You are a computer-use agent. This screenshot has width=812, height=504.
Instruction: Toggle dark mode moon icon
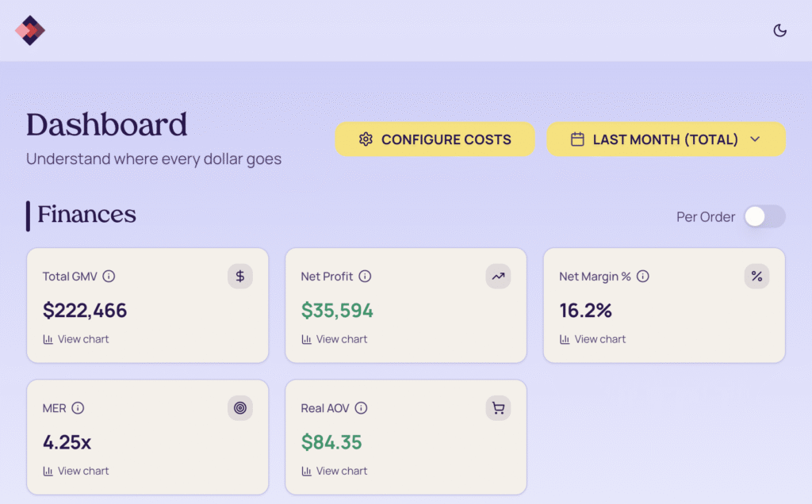pyautogui.click(x=780, y=31)
